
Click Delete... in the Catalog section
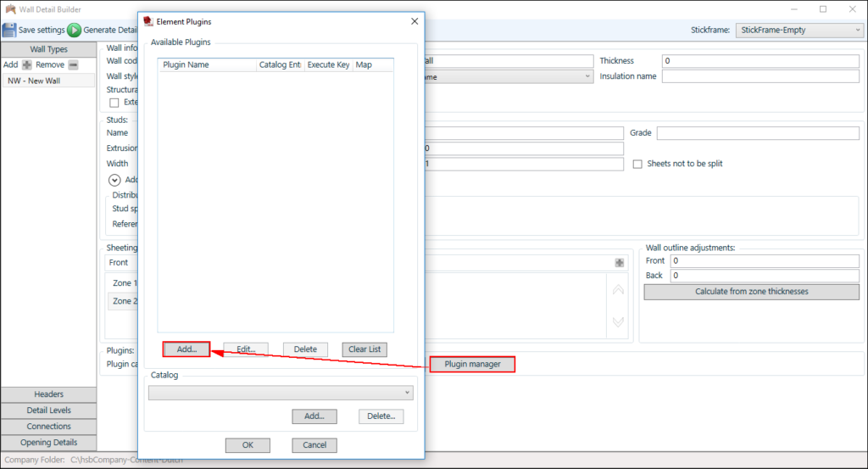pyautogui.click(x=381, y=416)
